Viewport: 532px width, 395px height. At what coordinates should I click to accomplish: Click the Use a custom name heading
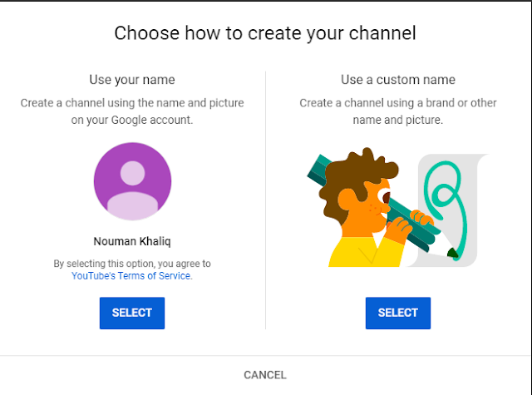point(398,80)
